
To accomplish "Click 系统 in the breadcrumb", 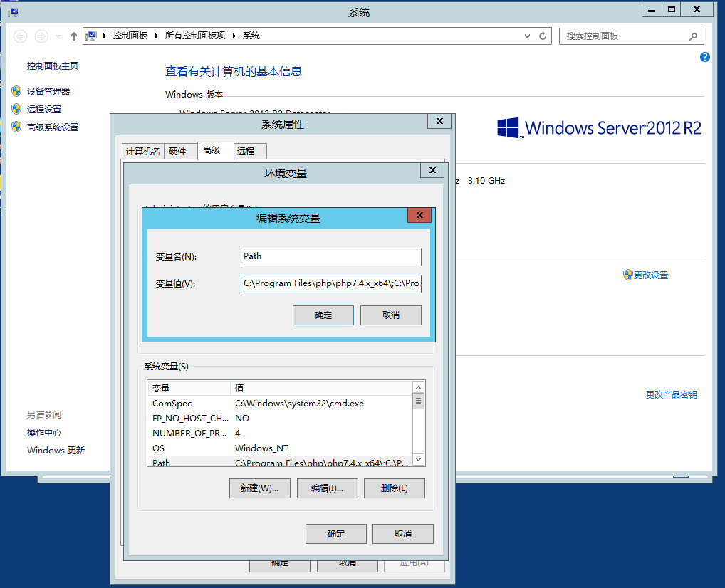I will 251,36.
